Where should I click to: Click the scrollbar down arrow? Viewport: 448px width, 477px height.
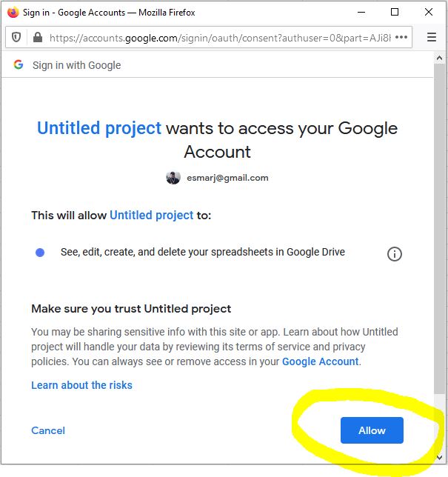click(440, 457)
